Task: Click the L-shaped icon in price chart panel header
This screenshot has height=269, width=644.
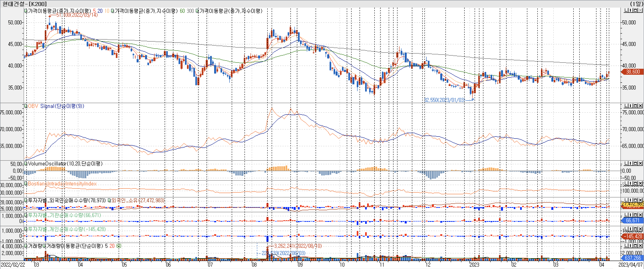Action: 626,10
